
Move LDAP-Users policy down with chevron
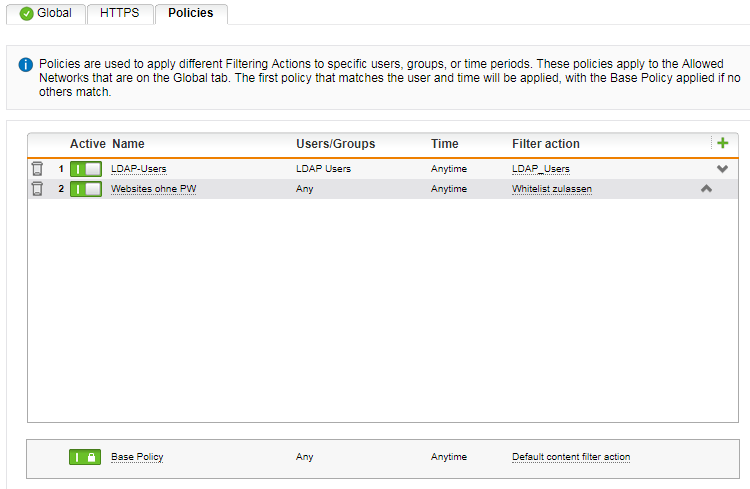point(722,169)
